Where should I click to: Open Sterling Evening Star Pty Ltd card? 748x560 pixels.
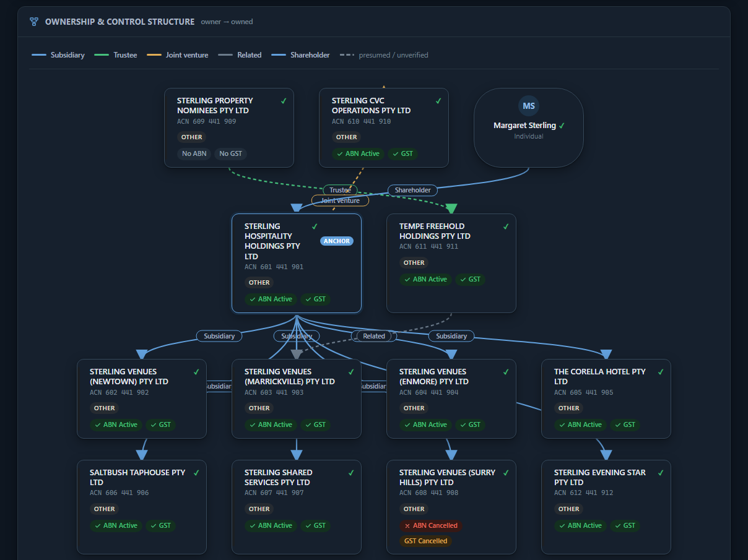pyautogui.click(x=606, y=507)
